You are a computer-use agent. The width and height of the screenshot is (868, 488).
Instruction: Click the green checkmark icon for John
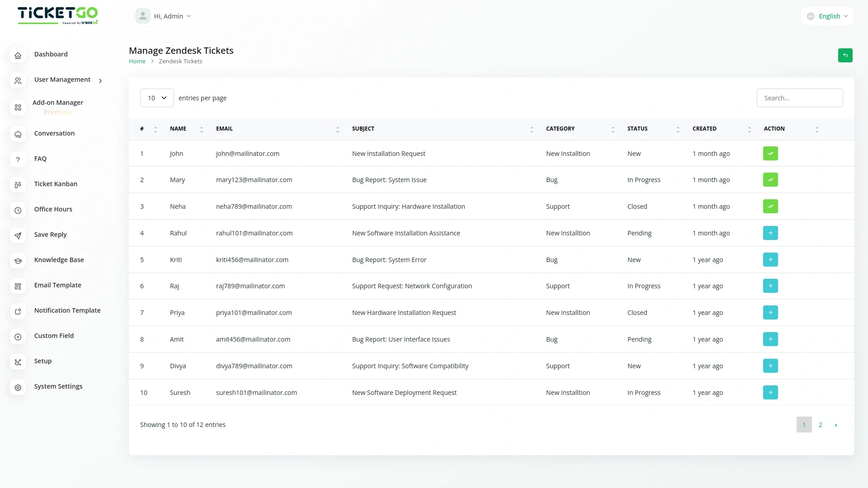(770, 154)
